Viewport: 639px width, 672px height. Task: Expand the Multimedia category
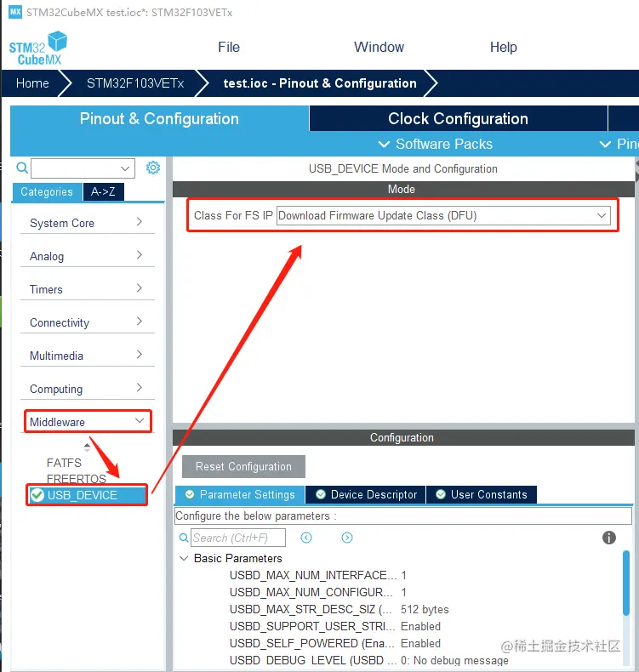click(87, 356)
